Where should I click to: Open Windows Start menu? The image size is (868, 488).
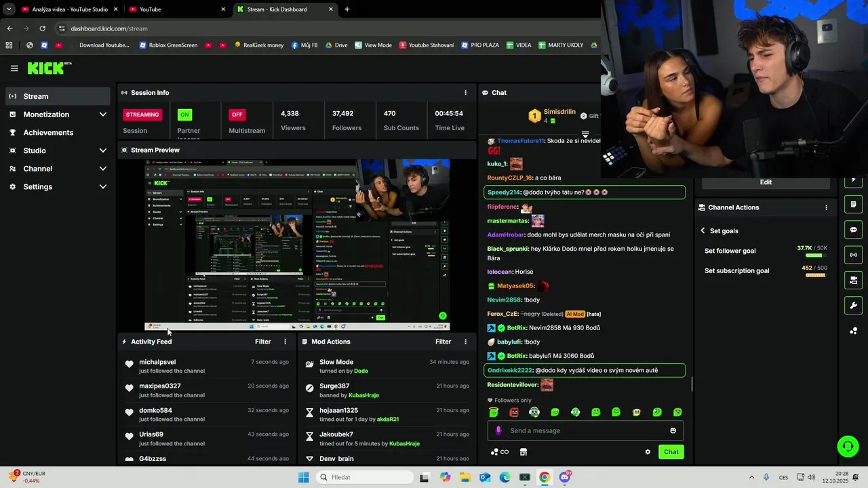coord(303,477)
